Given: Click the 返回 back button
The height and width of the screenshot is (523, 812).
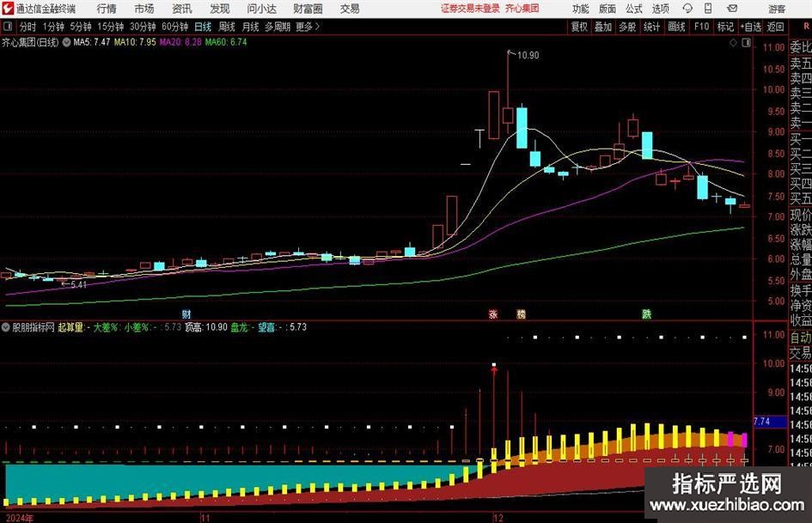Looking at the screenshot, I should 775,27.
